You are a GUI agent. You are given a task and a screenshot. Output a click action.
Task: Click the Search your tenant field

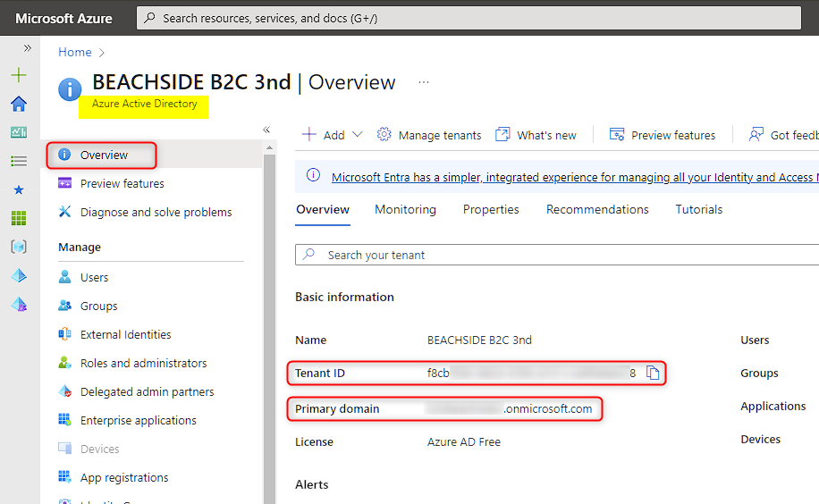[557, 255]
